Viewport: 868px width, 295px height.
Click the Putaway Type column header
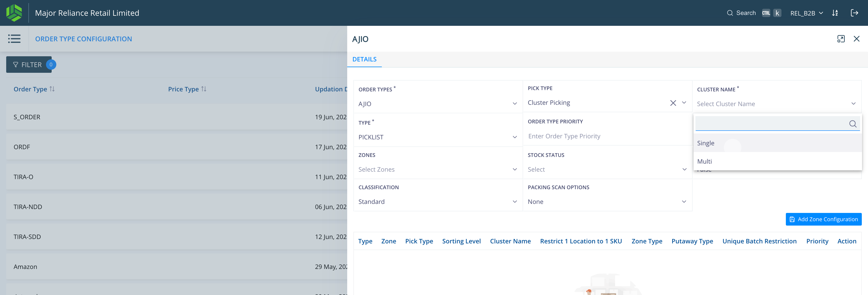[x=692, y=241]
